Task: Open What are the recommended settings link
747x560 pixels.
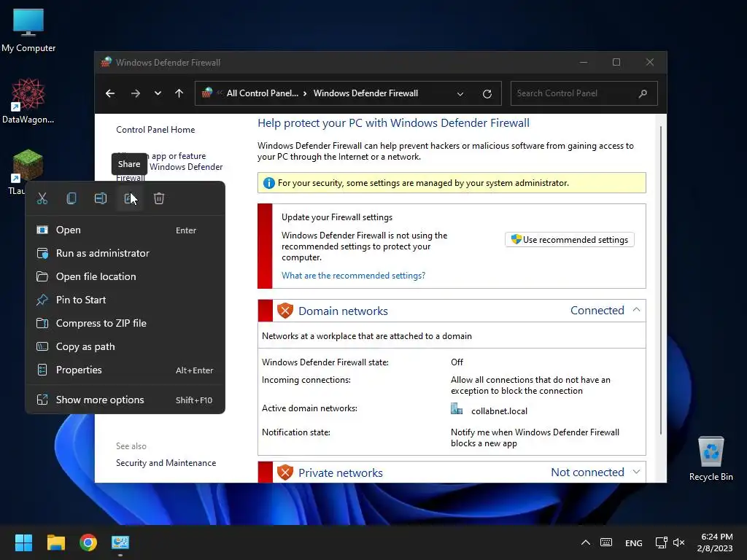Action: point(353,275)
